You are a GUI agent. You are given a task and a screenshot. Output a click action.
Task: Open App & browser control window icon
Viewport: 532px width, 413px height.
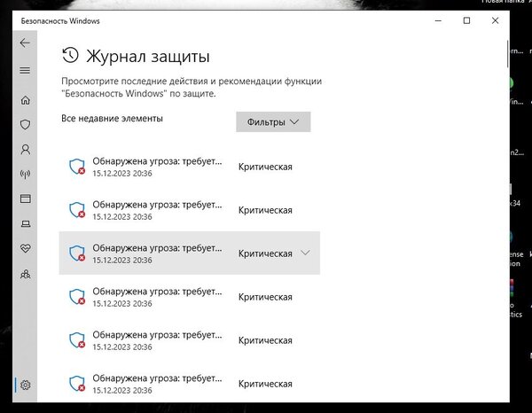click(26, 199)
